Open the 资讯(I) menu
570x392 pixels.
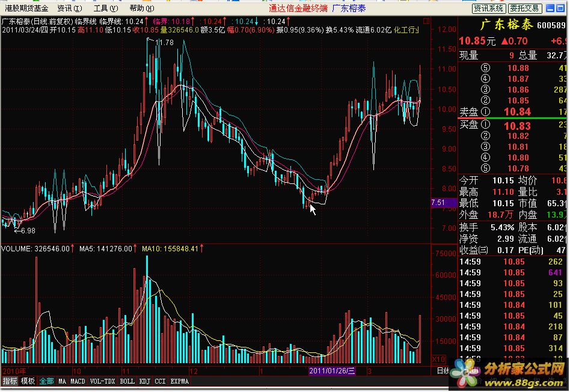[69, 8]
